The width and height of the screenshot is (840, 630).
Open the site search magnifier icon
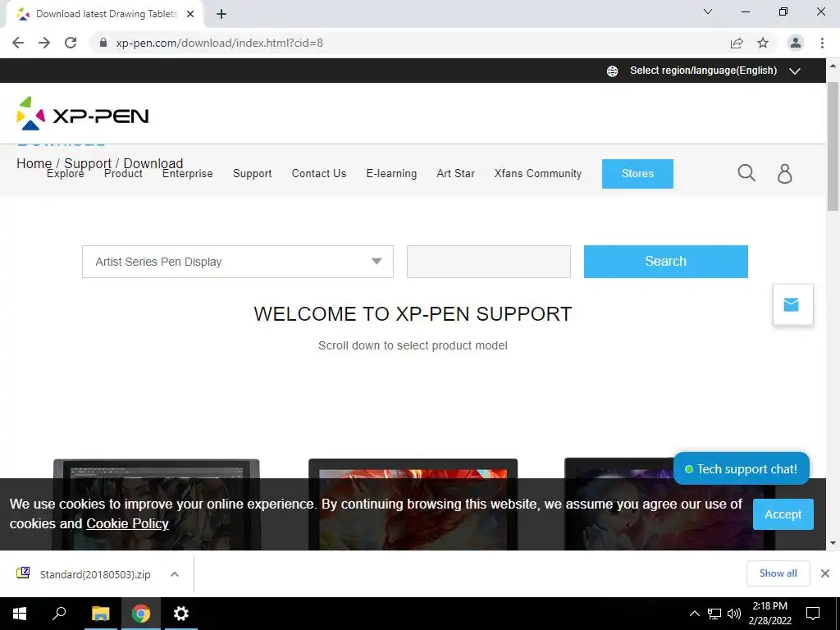pos(746,173)
